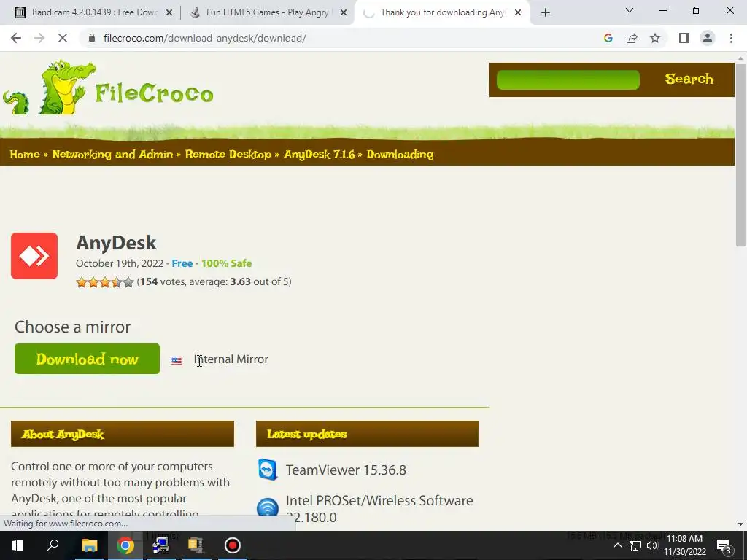Open a new browser tab
This screenshot has width=747, height=560.
point(546,12)
